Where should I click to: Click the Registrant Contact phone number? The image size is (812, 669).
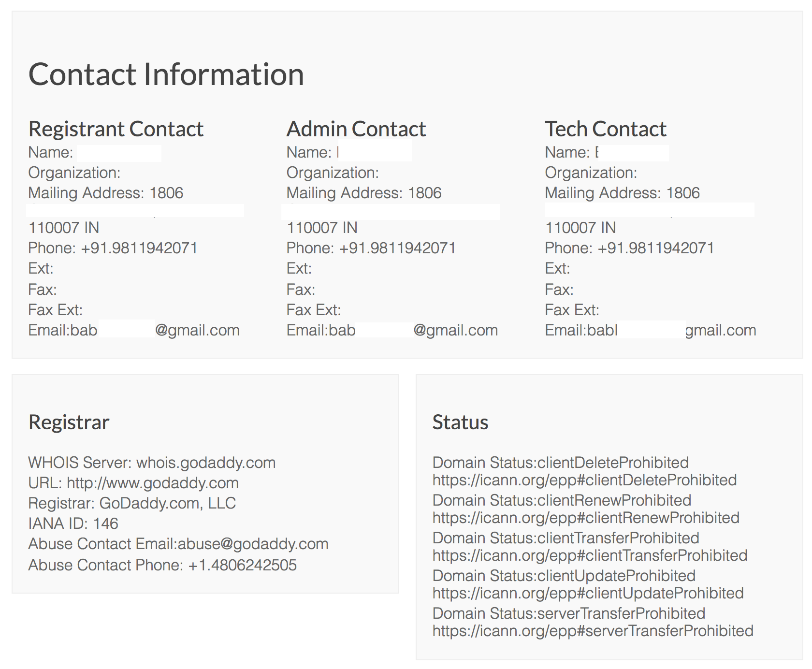(x=139, y=248)
